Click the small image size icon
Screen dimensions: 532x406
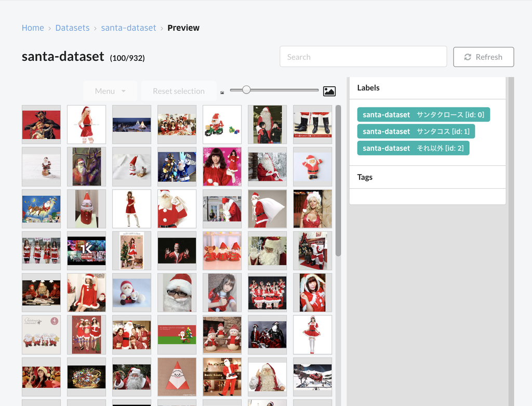[222, 93]
